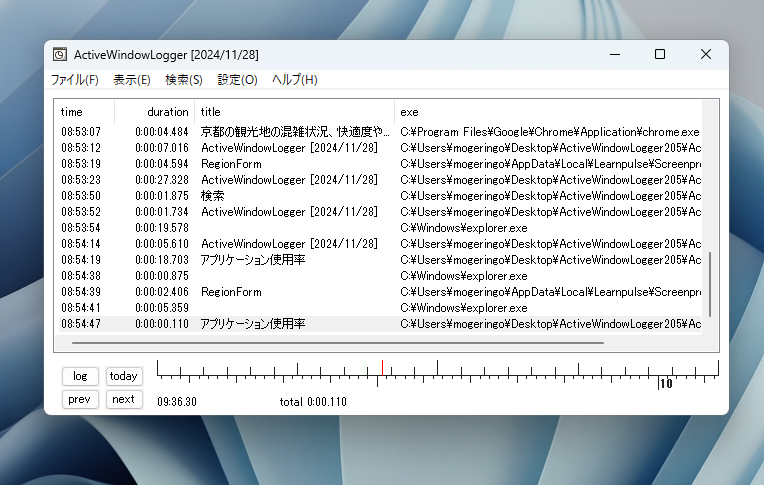The width and height of the screenshot is (764, 485).
Task: Sort by the title column header
Action: pyautogui.click(x=294, y=112)
